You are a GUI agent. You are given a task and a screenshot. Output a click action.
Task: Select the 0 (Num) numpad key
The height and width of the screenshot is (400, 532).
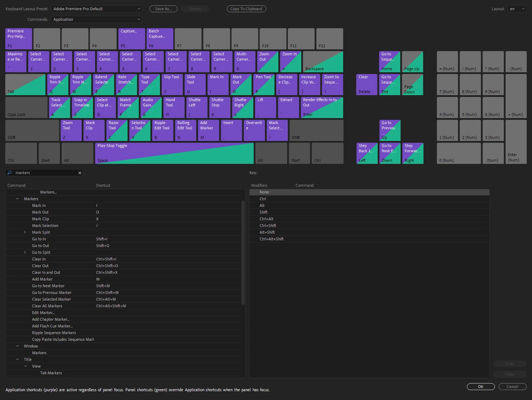pos(459,153)
